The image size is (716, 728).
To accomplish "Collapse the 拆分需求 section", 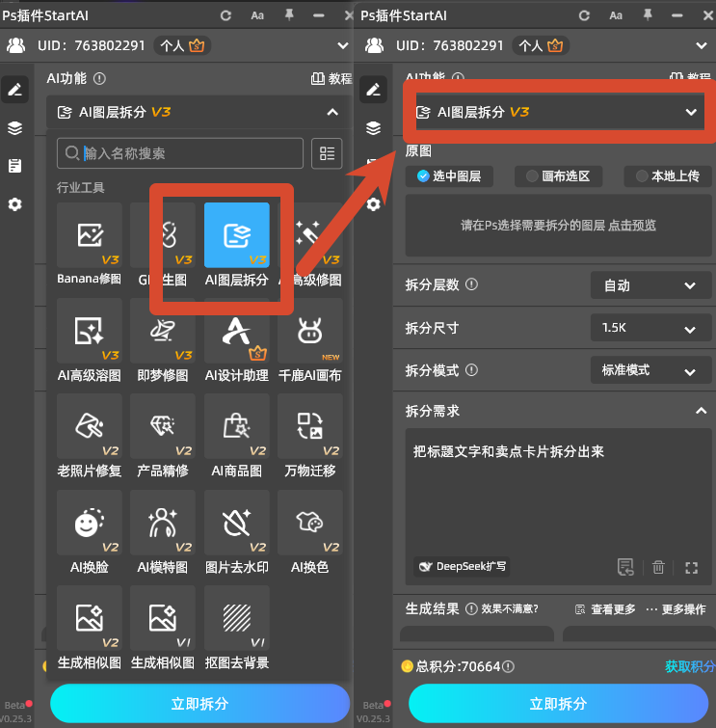I will (x=702, y=411).
